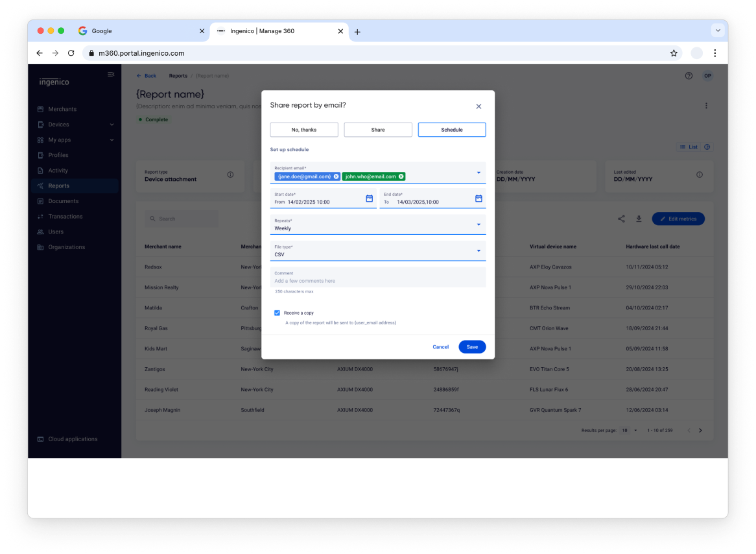This screenshot has width=756, height=554.
Task: Bookmark this page with the star icon
Action: 674,53
